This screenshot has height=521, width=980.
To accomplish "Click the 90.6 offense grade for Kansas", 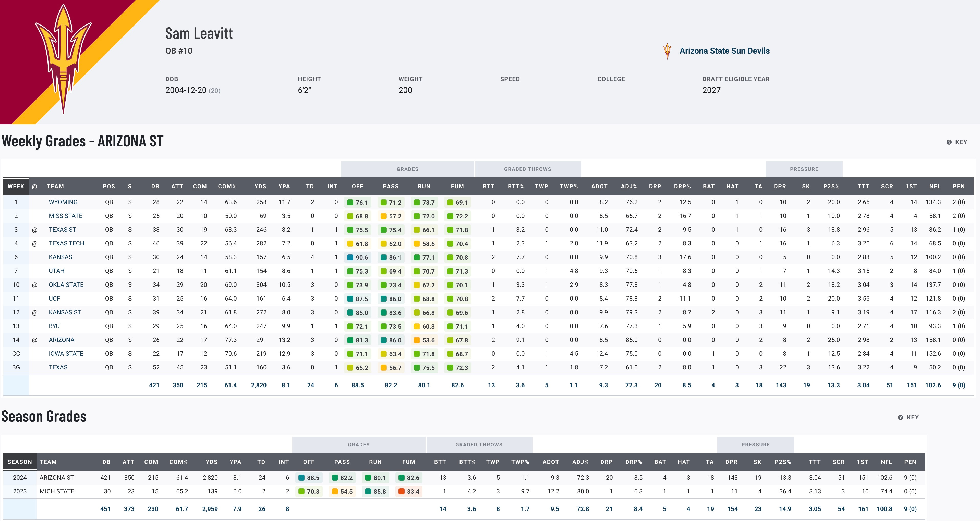I will pyautogui.click(x=358, y=257).
